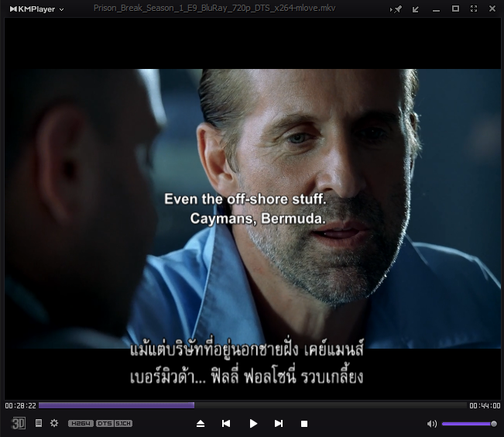Open file with the eject button
Viewport: 504px width, 437px height.
click(x=201, y=424)
